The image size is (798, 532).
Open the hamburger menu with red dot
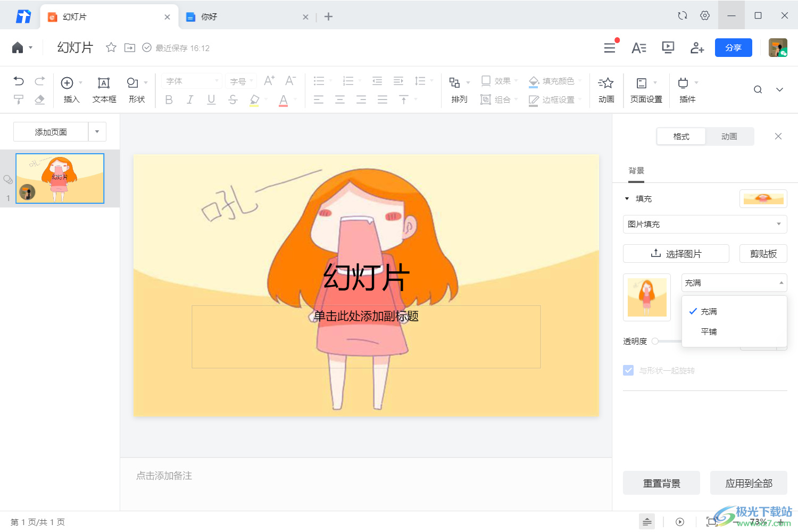610,48
